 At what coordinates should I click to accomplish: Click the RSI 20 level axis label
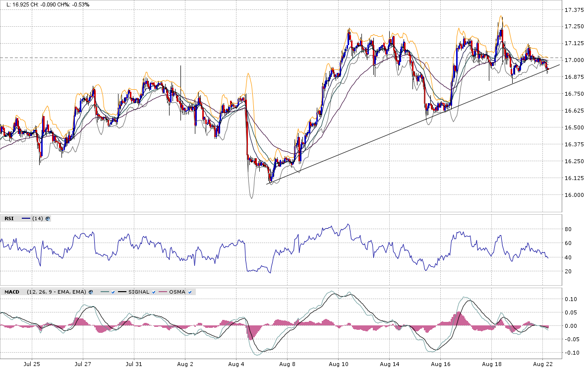[568, 271]
